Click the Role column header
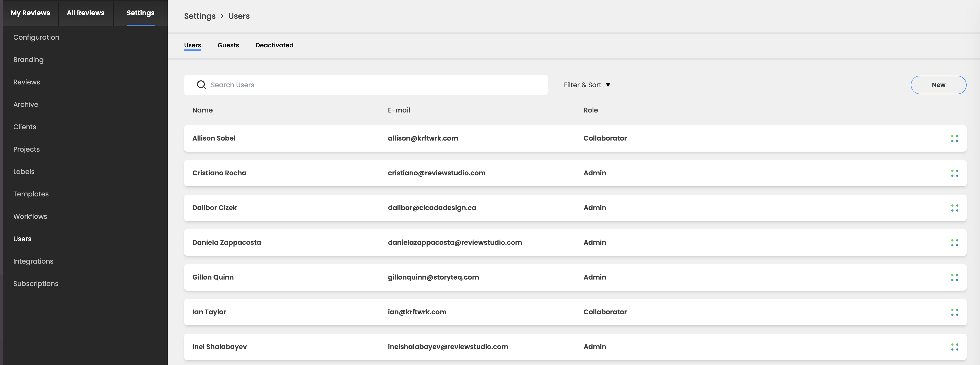The width and height of the screenshot is (980, 365). tap(590, 110)
